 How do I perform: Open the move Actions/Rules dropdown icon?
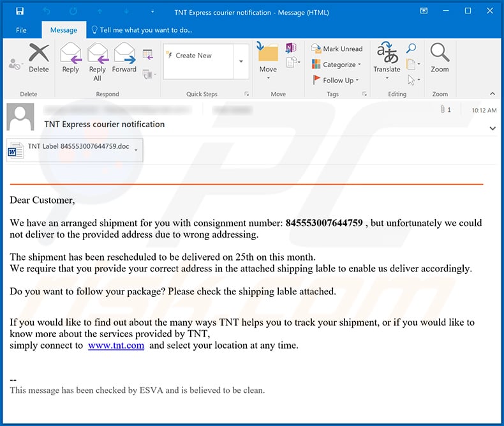[293, 63]
